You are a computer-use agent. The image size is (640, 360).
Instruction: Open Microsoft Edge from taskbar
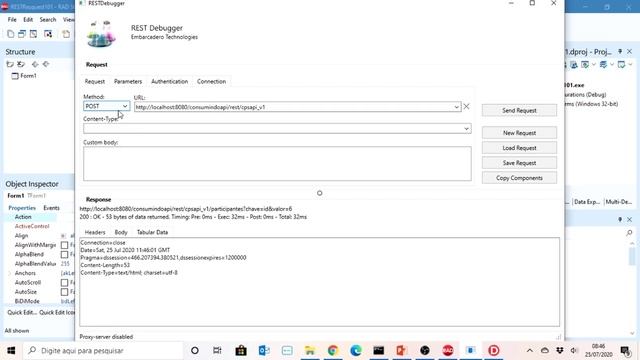coord(356,351)
